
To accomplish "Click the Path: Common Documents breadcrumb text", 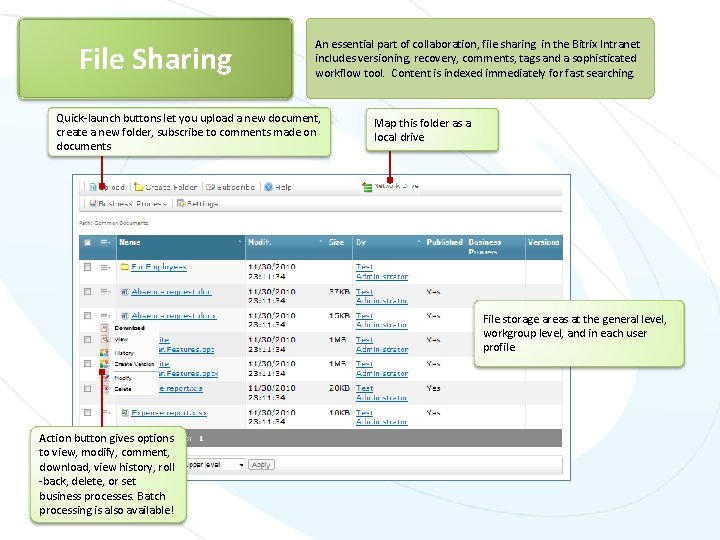I will click(x=113, y=223).
